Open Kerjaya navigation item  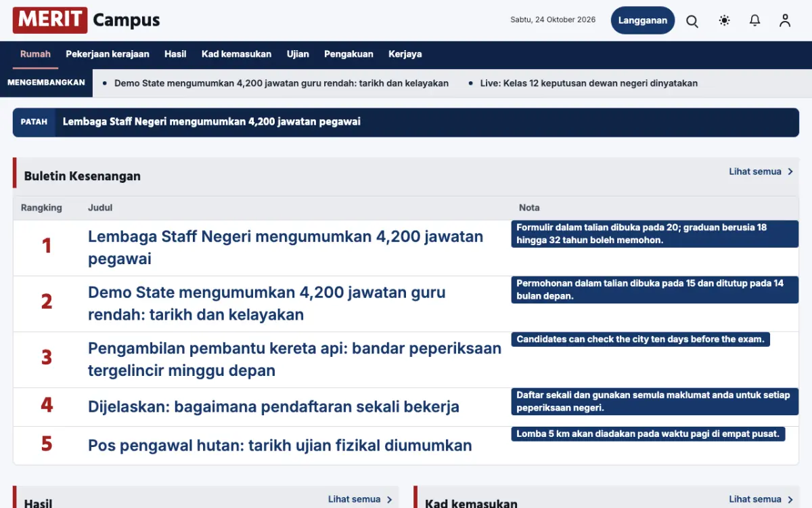coord(405,54)
